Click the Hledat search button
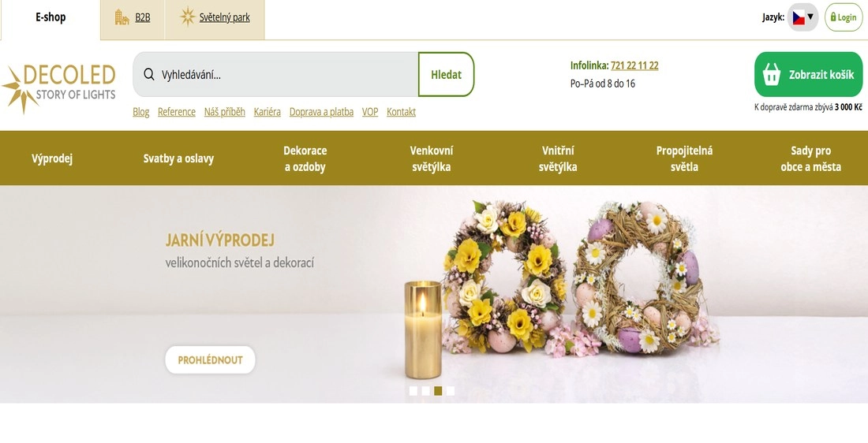The height and width of the screenshot is (443, 868). [x=446, y=75]
